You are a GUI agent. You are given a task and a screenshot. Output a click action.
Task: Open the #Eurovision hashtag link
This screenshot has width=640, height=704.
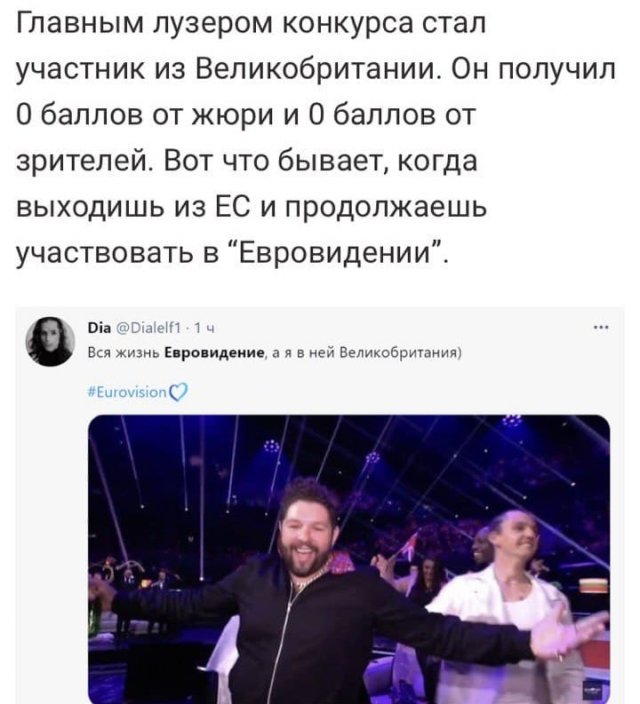tap(128, 392)
